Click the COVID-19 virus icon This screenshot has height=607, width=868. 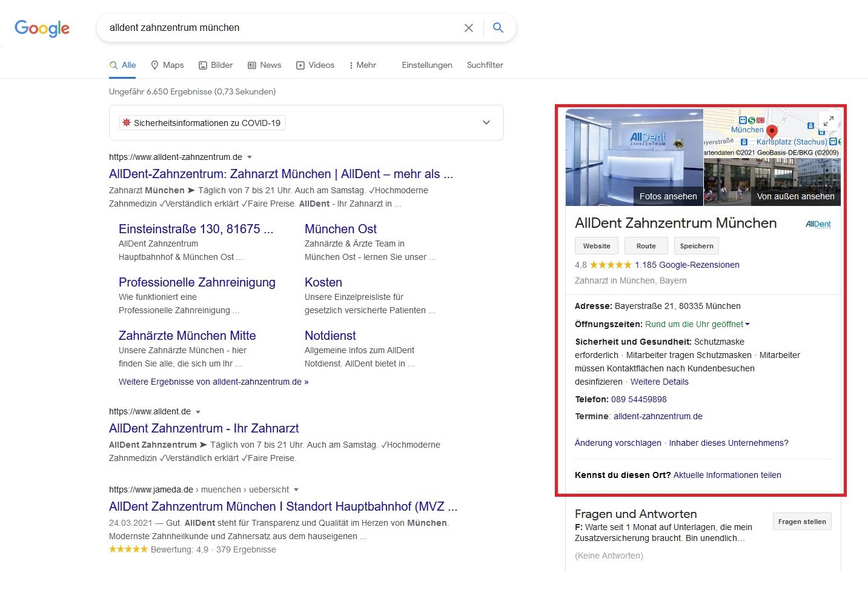tap(127, 122)
